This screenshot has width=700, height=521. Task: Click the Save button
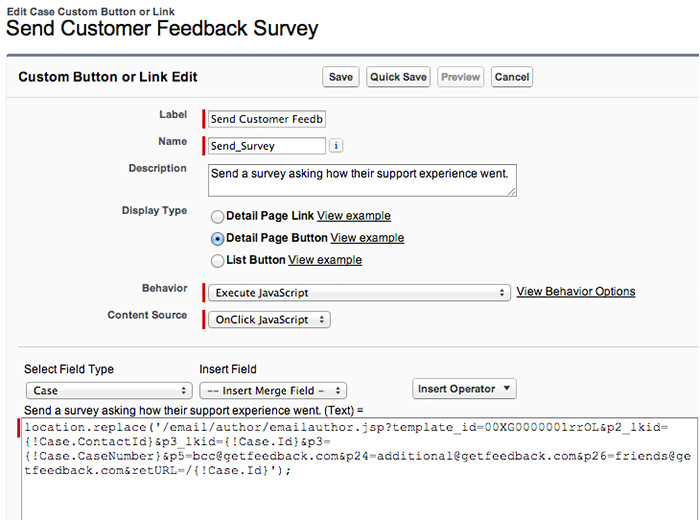(x=341, y=77)
